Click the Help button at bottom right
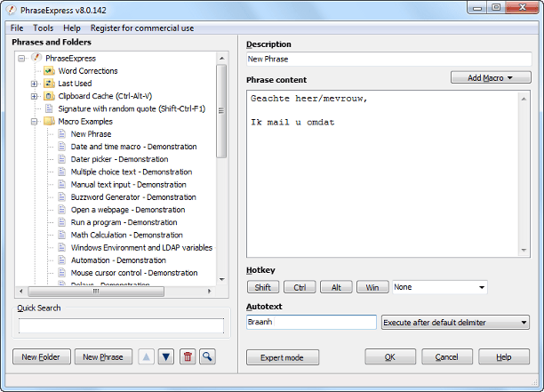The height and width of the screenshot is (392, 544). 504,357
